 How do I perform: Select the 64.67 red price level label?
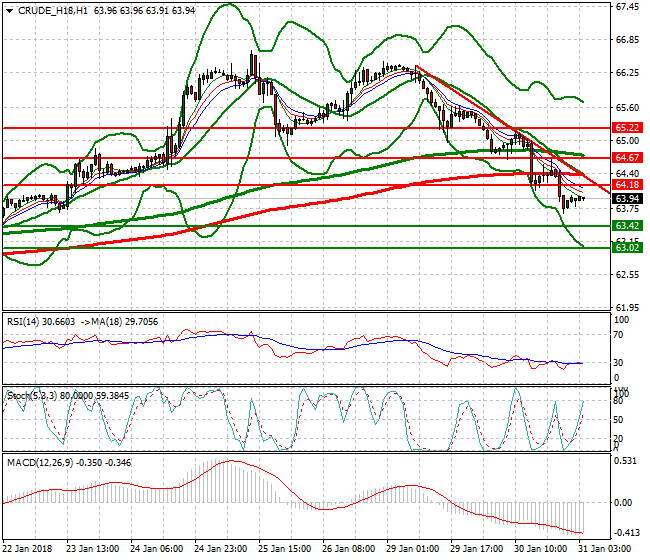[627, 158]
